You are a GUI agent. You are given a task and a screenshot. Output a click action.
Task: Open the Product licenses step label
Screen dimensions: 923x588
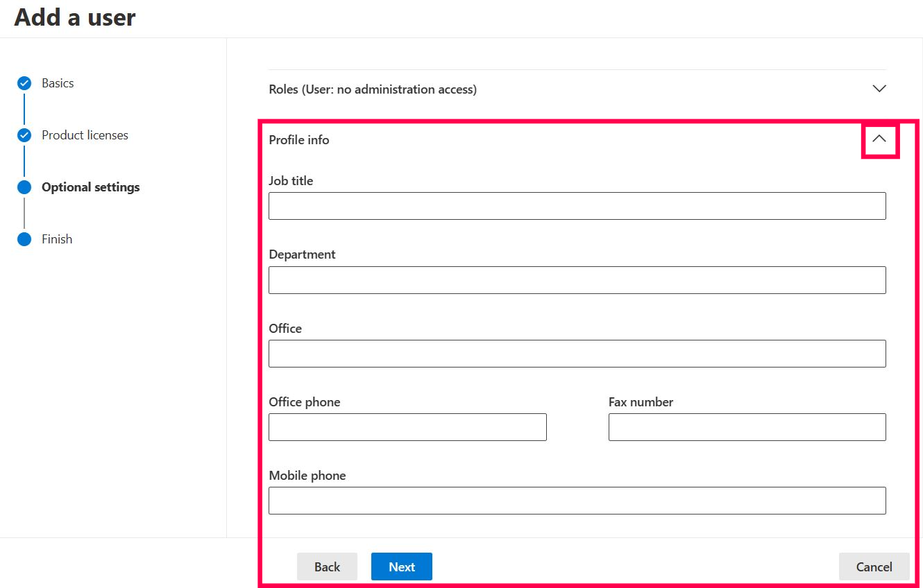(x=85, y=135)
